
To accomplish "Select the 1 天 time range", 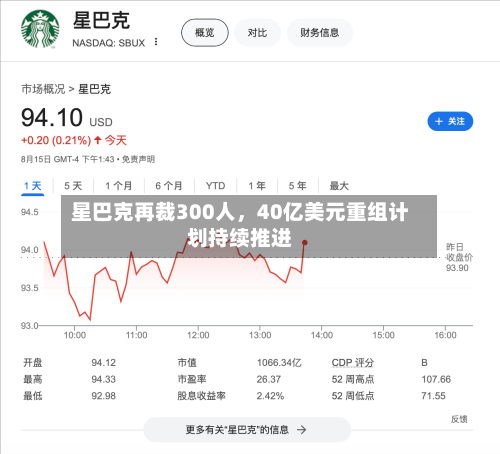I will click(x=33, y=186).
